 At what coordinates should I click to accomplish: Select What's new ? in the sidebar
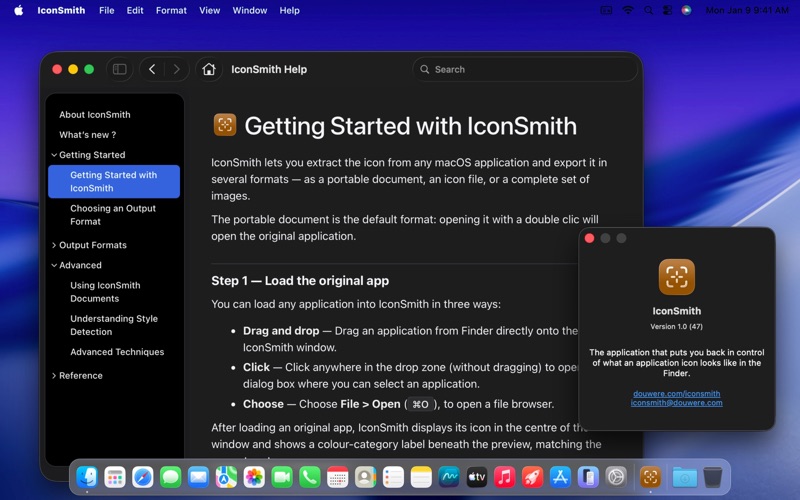click(x=87, y=135)
